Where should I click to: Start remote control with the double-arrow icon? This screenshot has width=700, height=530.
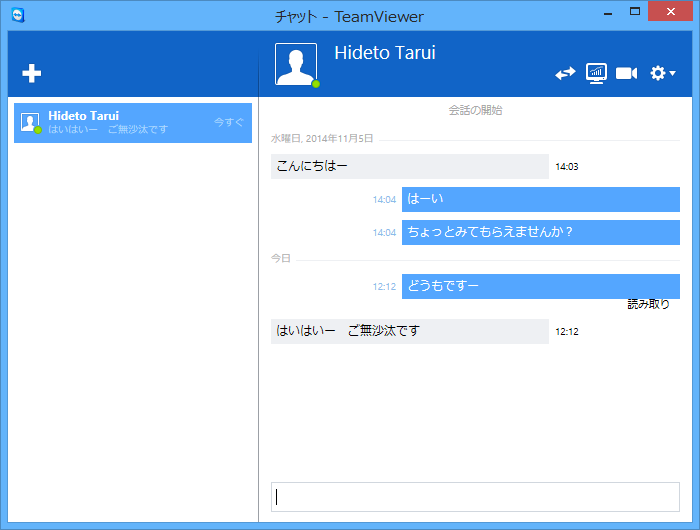[565, 73]
